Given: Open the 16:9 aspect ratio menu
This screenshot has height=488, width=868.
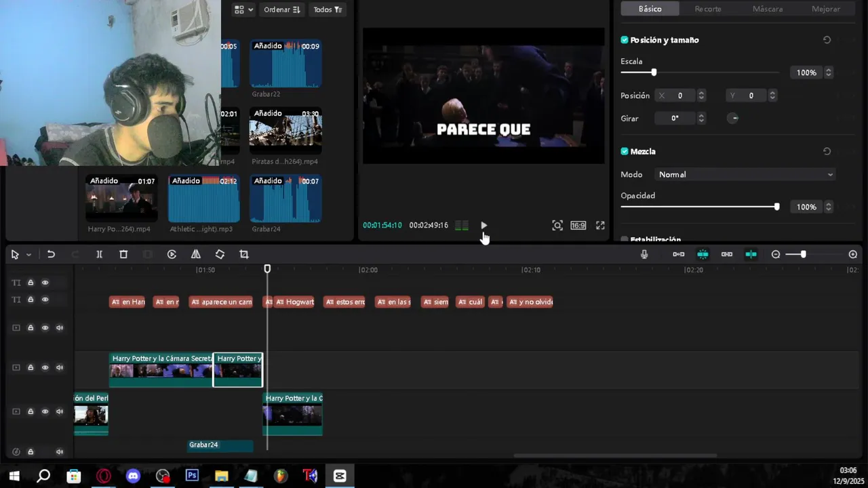Looking at the screenshot, I should pos(578,225).
